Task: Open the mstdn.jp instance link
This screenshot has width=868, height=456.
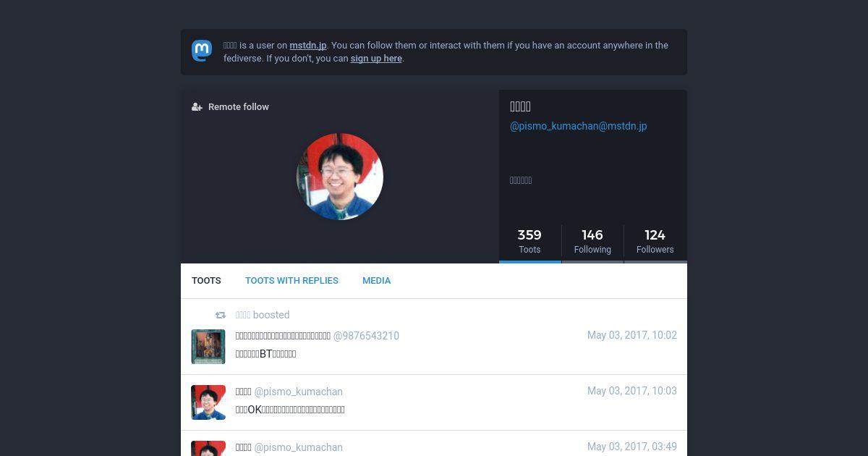Action: coord(308,45)
